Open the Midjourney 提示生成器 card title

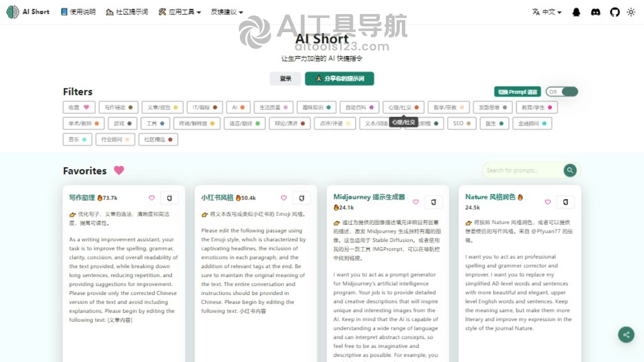pos(369,197)
